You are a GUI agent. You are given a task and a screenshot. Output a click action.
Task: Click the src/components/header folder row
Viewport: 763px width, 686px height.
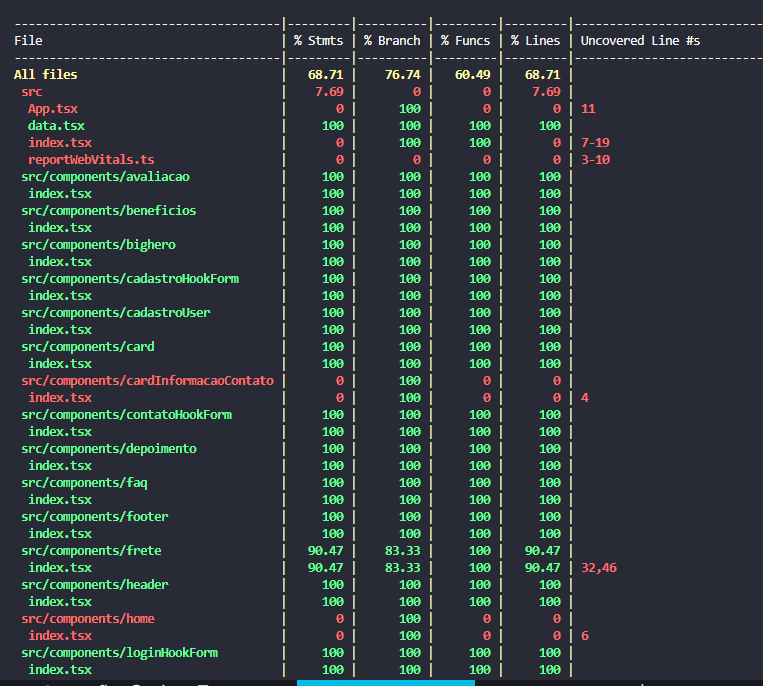point(95,585)
